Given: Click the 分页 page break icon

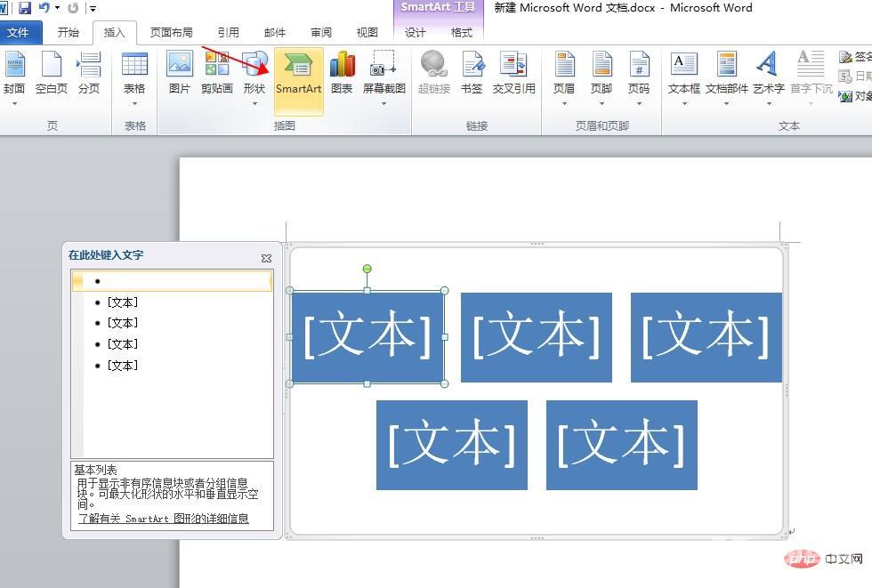Looking at the screenshot, I should [89, 74].
